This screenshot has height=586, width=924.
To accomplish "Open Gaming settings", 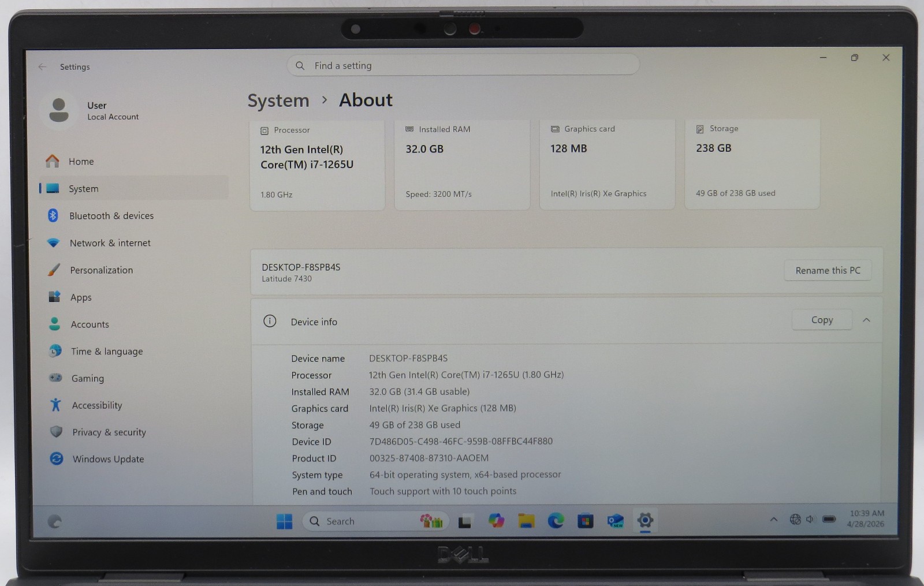I will 136,378.
